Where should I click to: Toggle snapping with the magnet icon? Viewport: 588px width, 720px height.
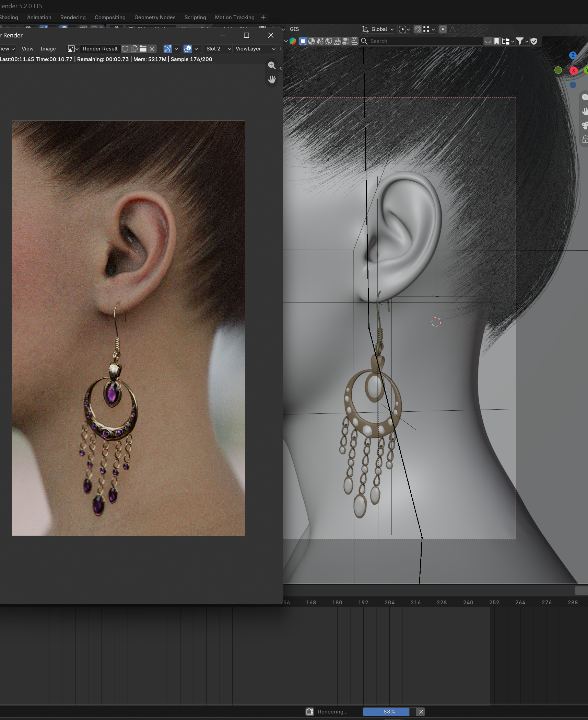(x=418, y=29)
